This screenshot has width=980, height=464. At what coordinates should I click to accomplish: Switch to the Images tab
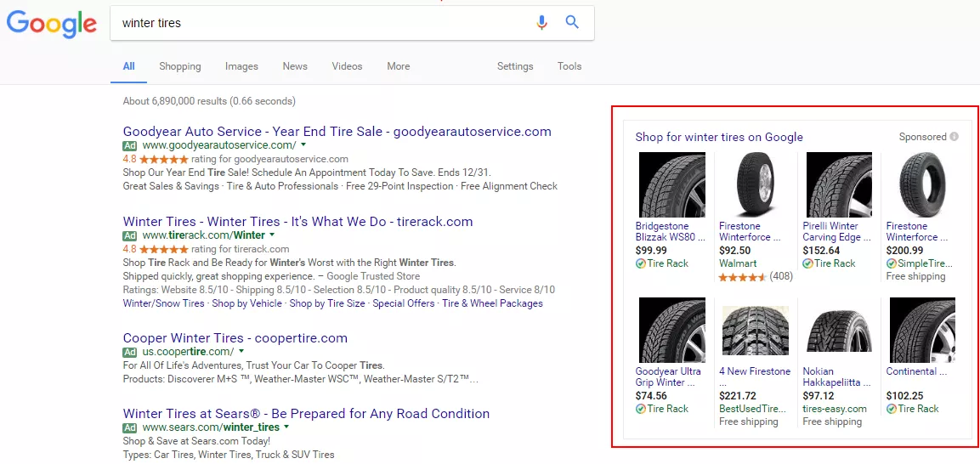tap(242, 66)
